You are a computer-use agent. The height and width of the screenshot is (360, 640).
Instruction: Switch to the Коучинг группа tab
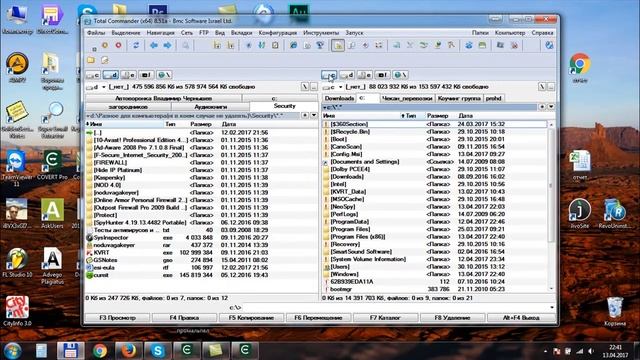tap(459, 98)
